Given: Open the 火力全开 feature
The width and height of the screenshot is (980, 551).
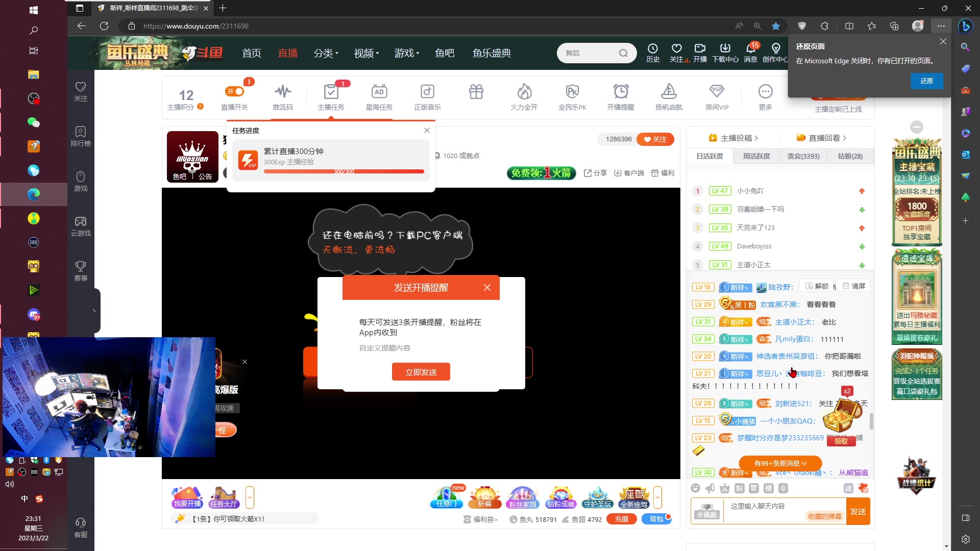Looking at the screenshot, I should tap(524, 96).
